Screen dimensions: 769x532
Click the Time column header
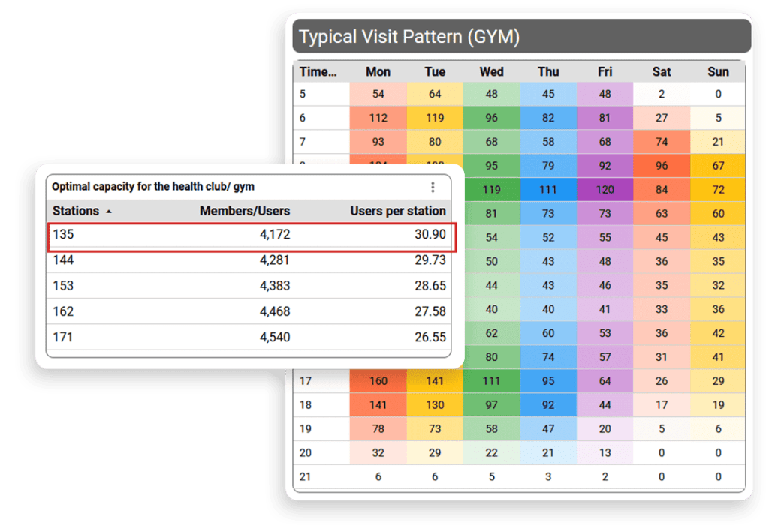pos(318,72)
